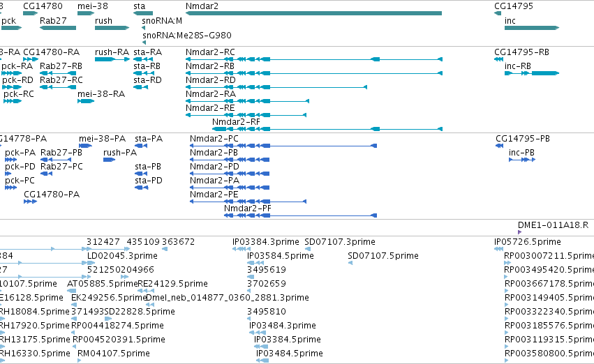Click the pck-RD transcript
Viewport: 594px width, 364px height.
11,87
